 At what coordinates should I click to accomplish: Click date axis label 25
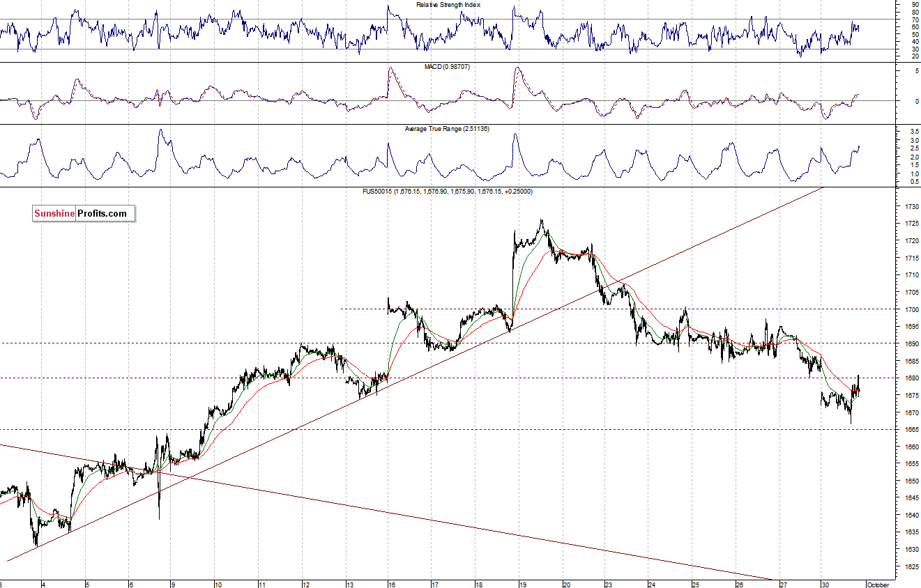click(695, 585)
